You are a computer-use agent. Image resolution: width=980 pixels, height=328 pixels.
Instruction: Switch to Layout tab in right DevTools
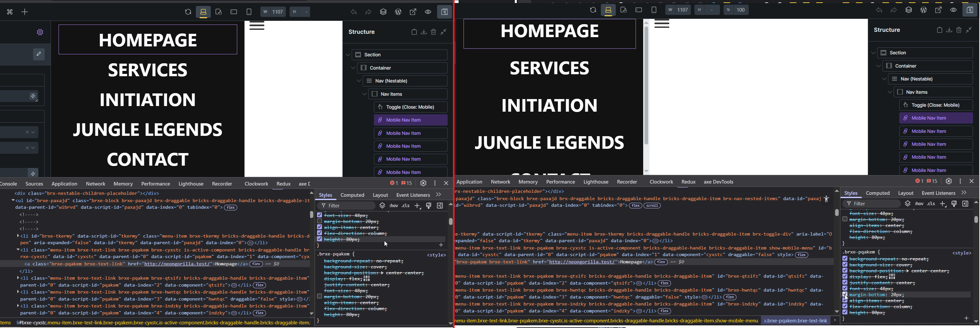point(906,193)
